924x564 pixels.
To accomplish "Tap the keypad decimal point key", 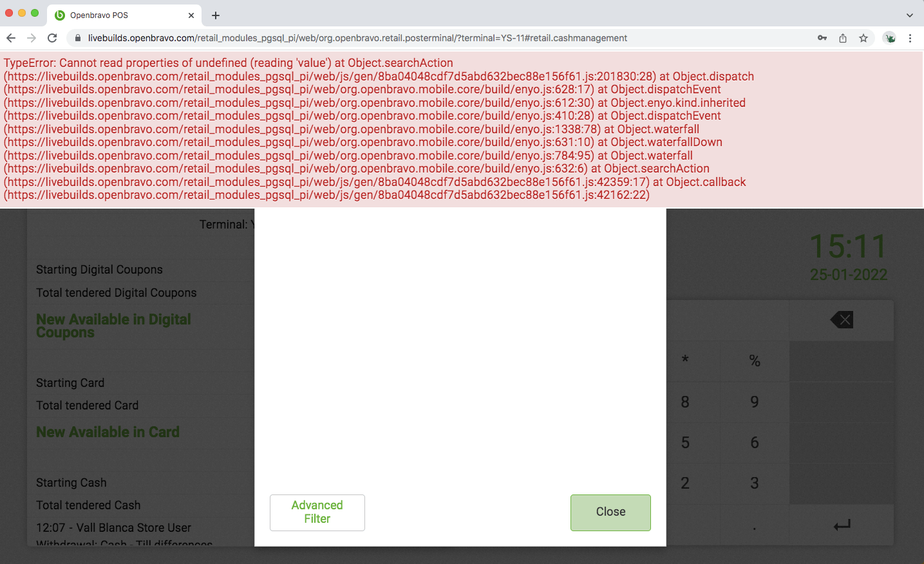I will pos(755,527).
